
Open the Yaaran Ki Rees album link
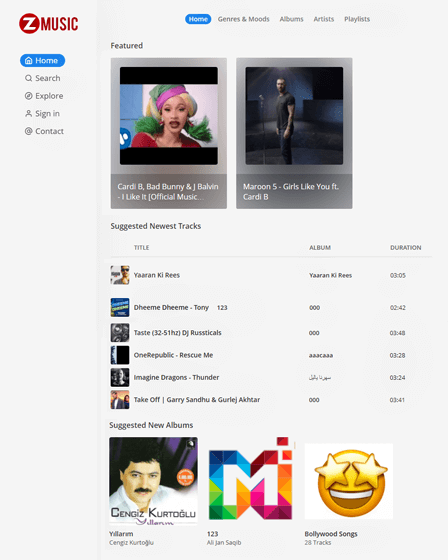click(330, 275)
